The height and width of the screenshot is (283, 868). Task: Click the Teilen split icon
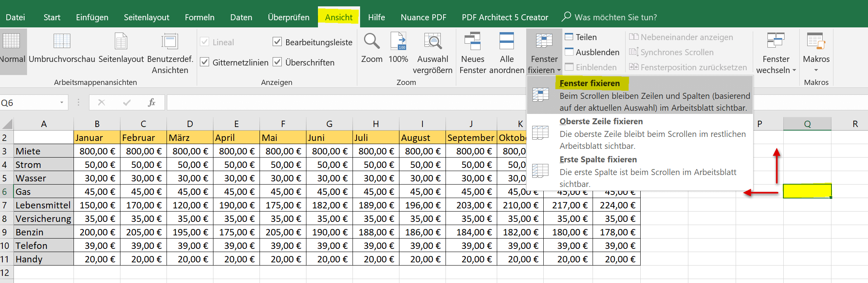pos(569,37)
